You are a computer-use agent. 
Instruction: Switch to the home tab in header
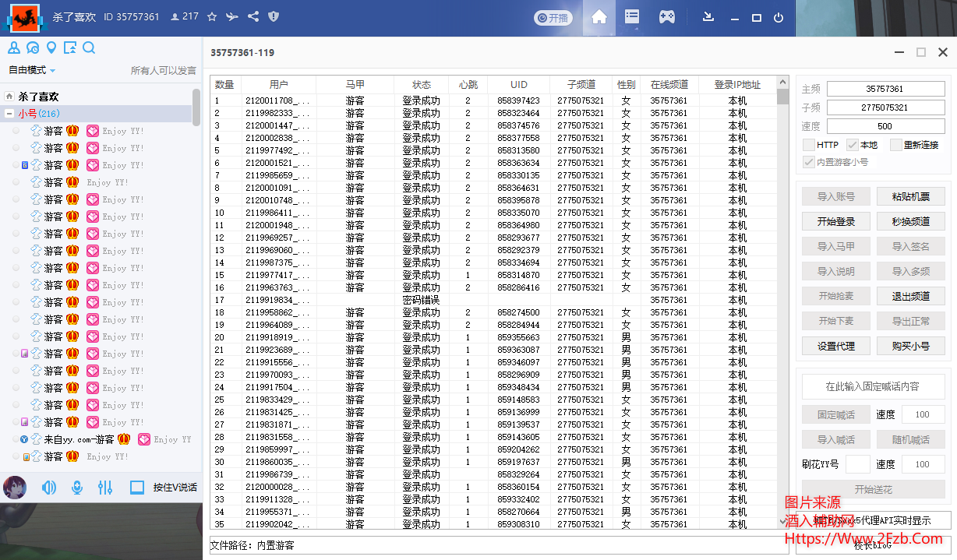[x=599, y=17]
